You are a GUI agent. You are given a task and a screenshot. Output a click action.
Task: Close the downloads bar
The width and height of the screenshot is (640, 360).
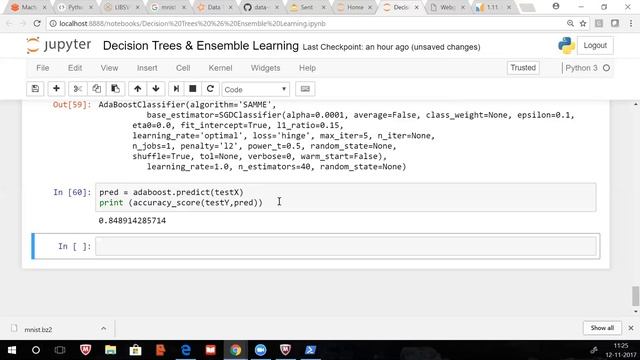pos(631,328)
